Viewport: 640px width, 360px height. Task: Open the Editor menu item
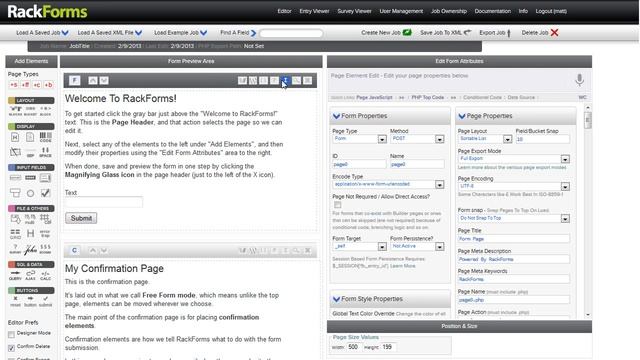coord(284,11)
